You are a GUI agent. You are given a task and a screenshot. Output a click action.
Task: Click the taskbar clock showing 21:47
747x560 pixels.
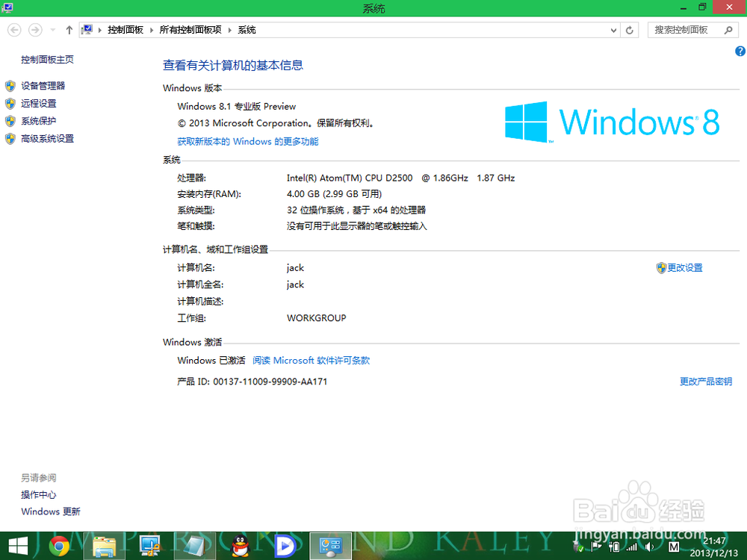click(713, 547)
